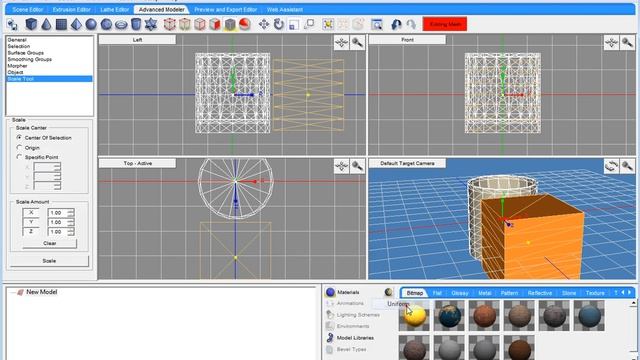The image size is (640, 360).
Task: Click the red sphere toolbar icon
Action: click(x=244, y=24)
